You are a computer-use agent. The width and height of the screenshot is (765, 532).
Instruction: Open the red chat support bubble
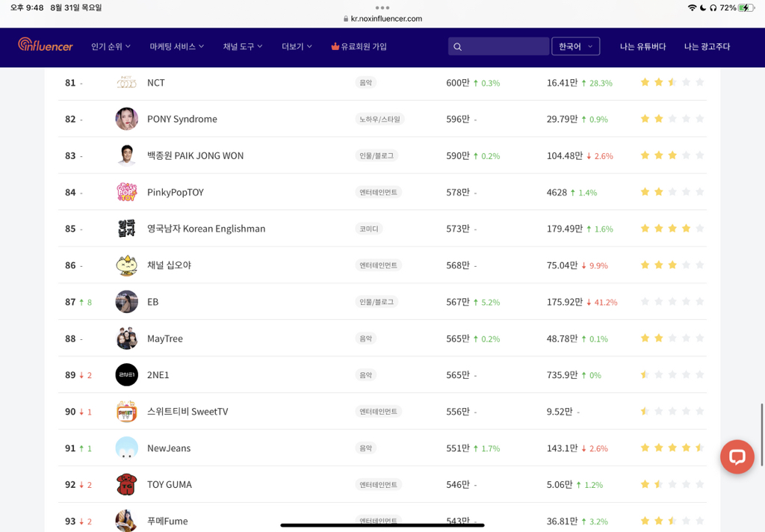click(737, 457)
